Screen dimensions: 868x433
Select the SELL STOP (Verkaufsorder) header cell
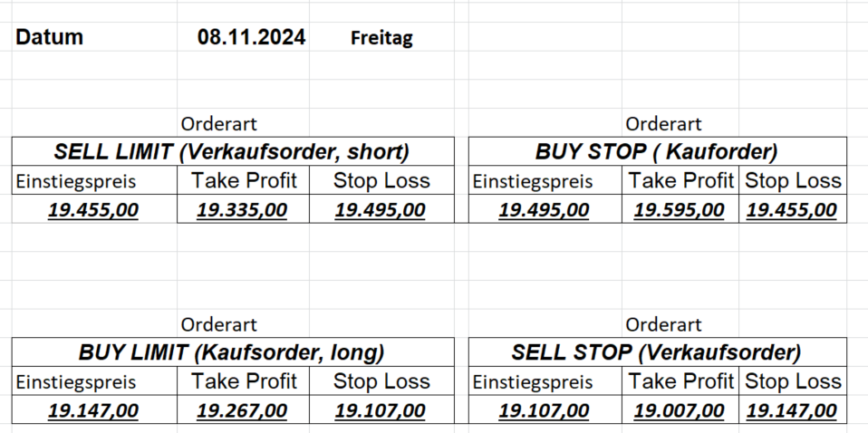[657, 352]
